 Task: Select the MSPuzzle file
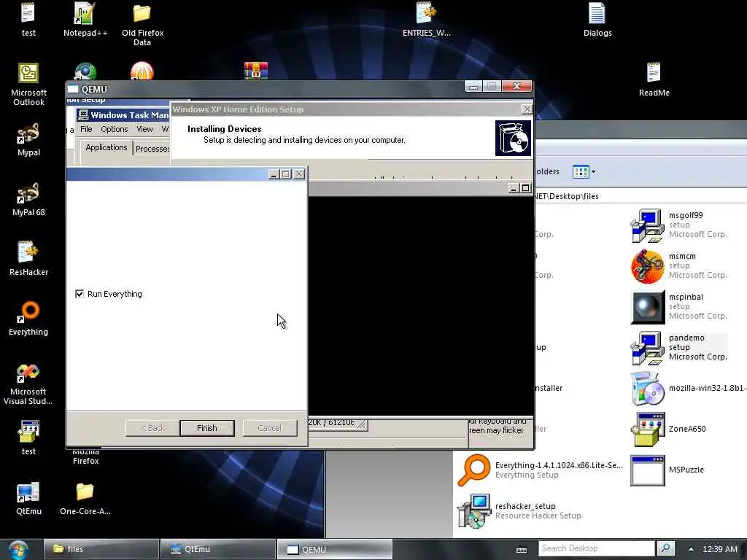(667, 470)
